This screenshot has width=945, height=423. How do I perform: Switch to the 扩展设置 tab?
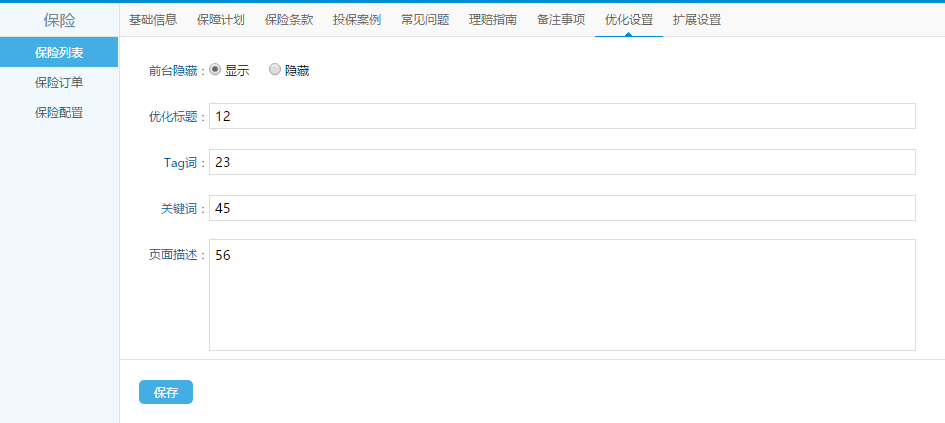click(697, 20)
